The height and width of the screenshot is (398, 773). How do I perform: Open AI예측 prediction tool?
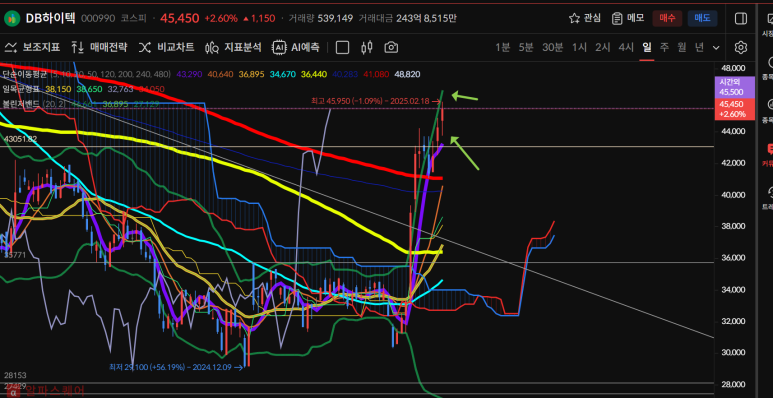click(296, 47)
